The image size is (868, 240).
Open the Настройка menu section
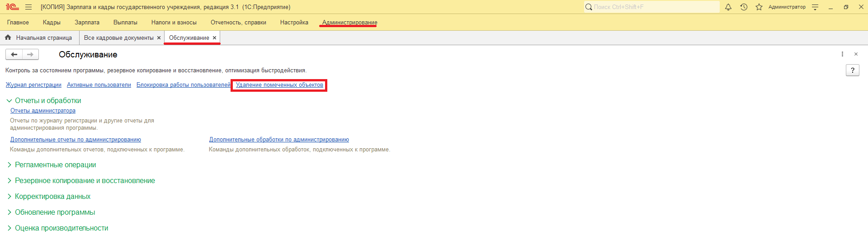pyautogui.click(x=294, y=22)
